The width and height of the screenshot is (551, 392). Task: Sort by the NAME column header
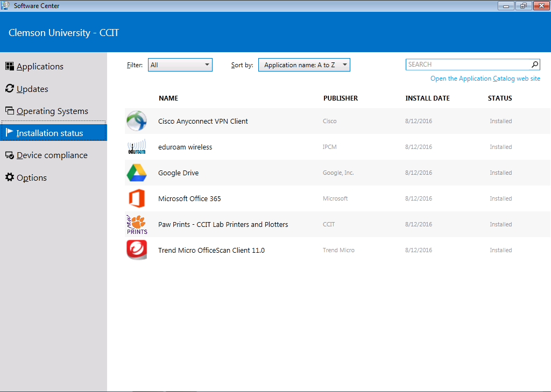coord(168,98)
